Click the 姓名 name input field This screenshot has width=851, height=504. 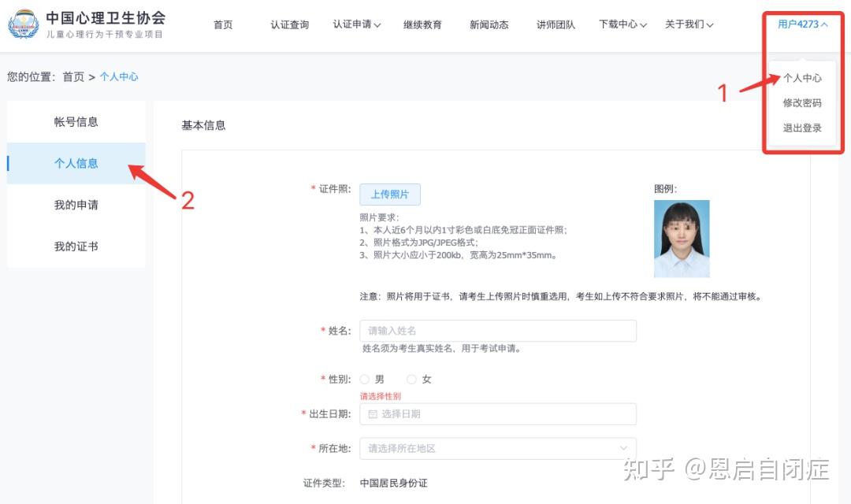tap(498, 330)
